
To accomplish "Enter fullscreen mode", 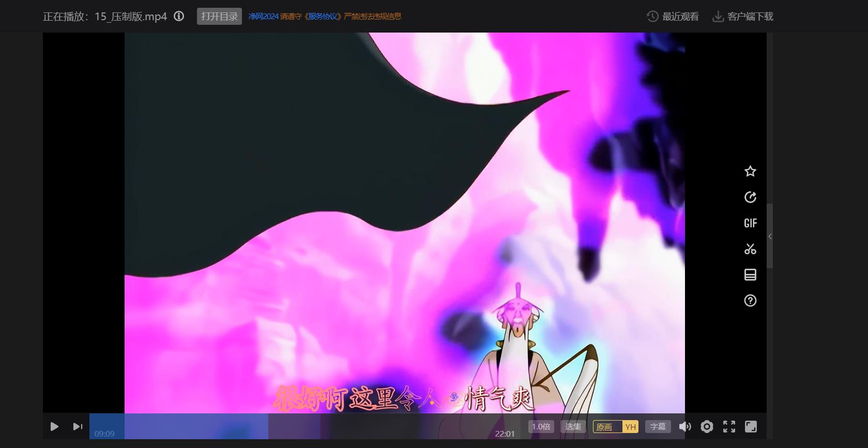I will 729,426.
